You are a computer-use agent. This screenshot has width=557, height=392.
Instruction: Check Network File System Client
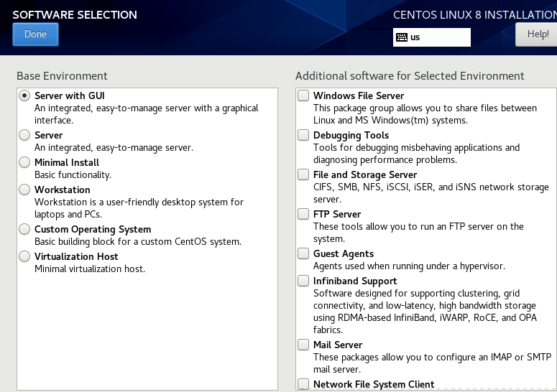click(304, 384)
